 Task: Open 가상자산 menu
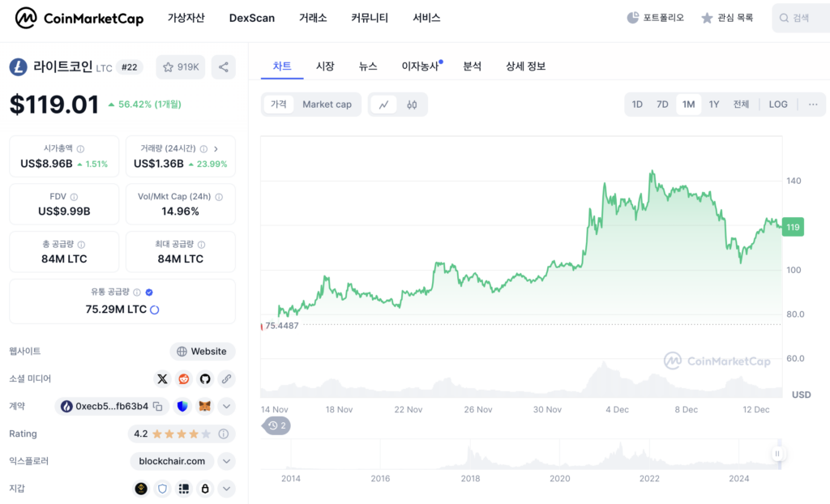coord(186,18)
